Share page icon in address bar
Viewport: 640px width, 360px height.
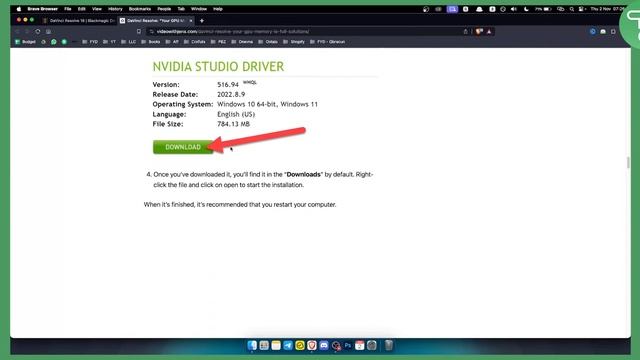[x=465, y=31]
